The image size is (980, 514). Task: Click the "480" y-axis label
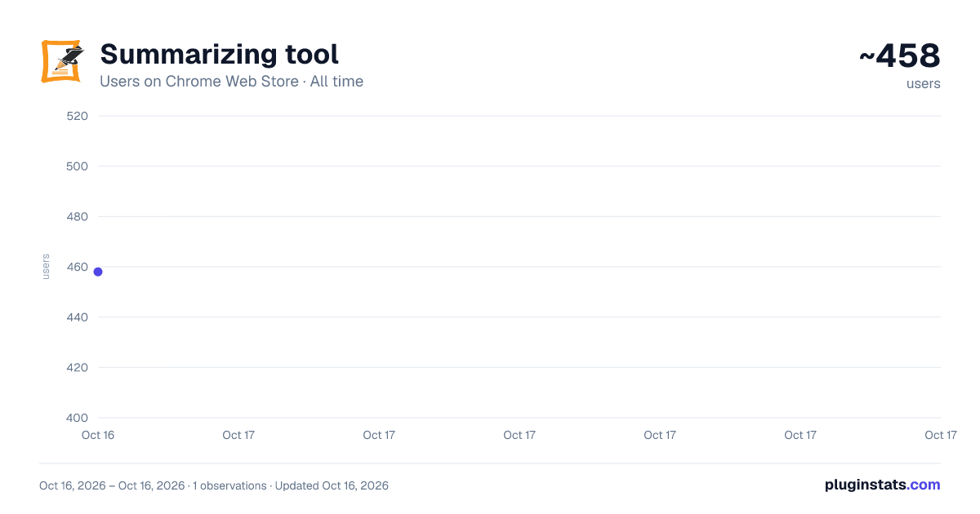(77, 216)
